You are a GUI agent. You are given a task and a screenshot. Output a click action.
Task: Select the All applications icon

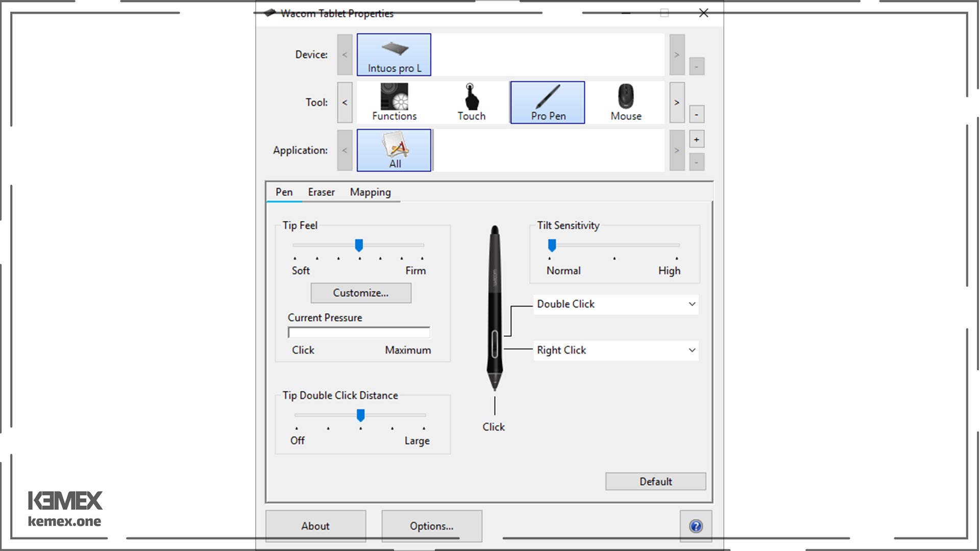tap(394, 150)
